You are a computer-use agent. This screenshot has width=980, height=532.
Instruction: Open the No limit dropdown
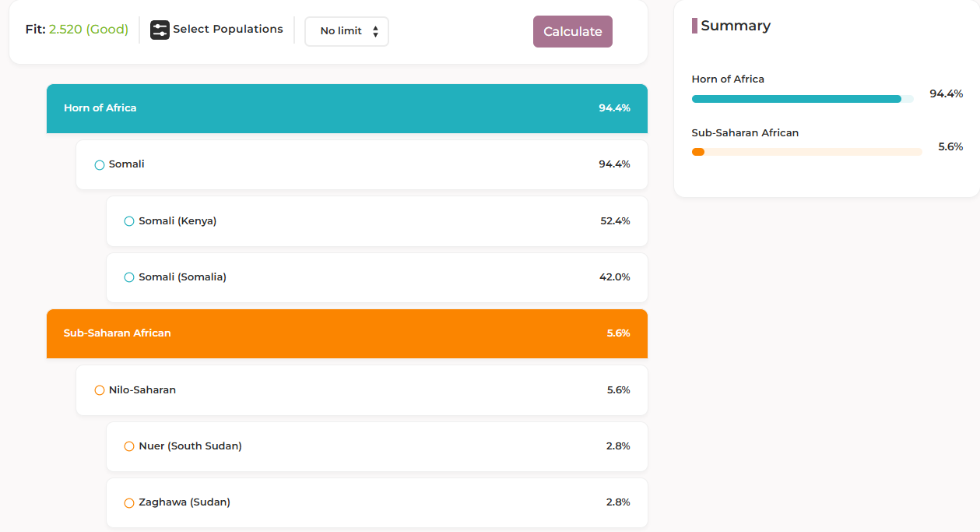[346, 31]
